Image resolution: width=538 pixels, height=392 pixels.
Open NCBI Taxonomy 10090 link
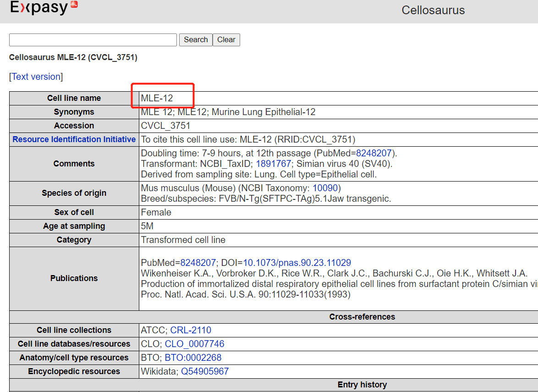(x=325, y=188)
